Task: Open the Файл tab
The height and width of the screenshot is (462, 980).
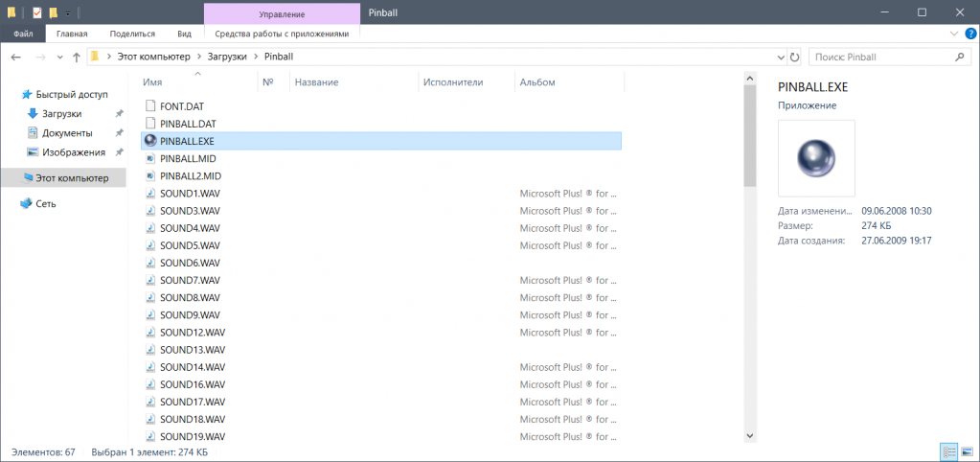Action: pos(23,34)
